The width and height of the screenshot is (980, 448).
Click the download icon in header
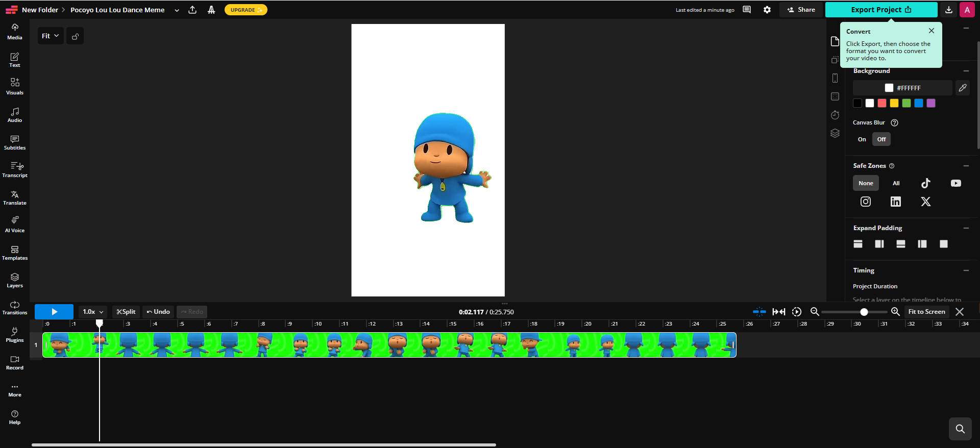point(948,10)
